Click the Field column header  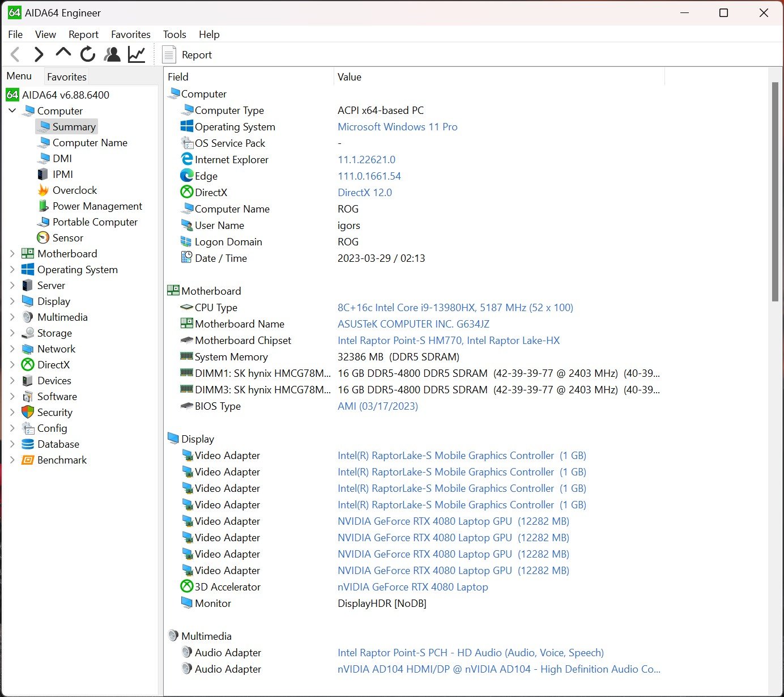tap(249, 76)
